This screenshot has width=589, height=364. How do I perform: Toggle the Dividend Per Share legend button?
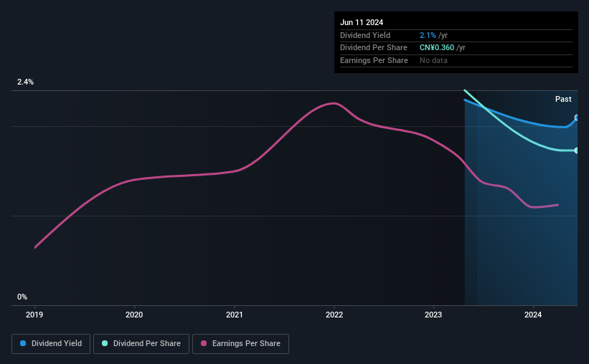(141, 344)
